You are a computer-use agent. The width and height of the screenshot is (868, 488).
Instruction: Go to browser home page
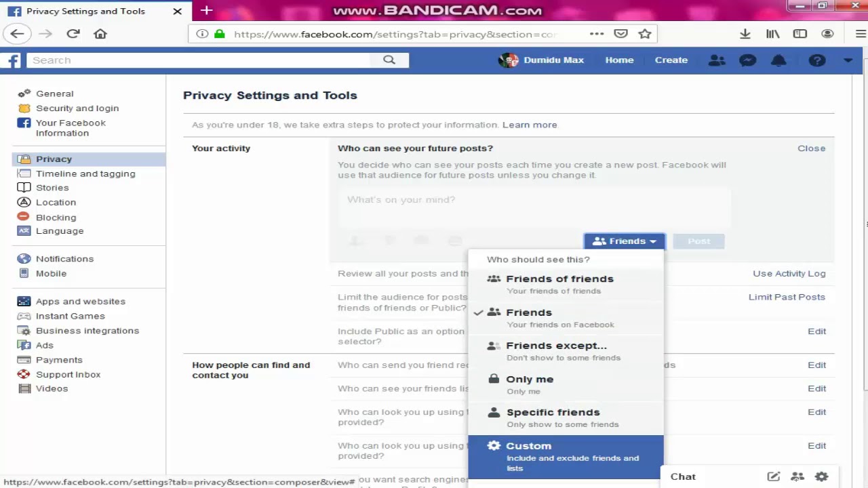pyautogui.click(x=100, y=34)
